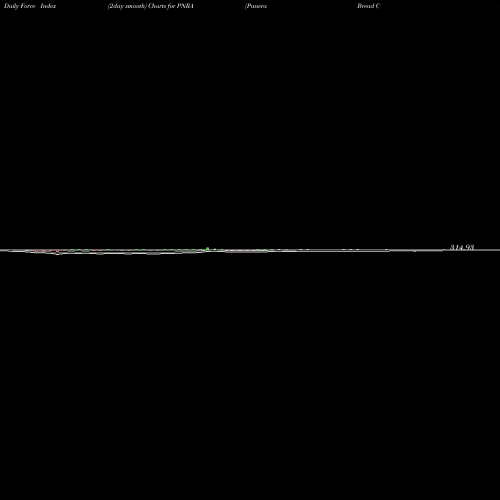Click the '(2day smooth) Charts for PNRA' label
The height and width of the screenshot is (500, 500).
click(151, 6)
